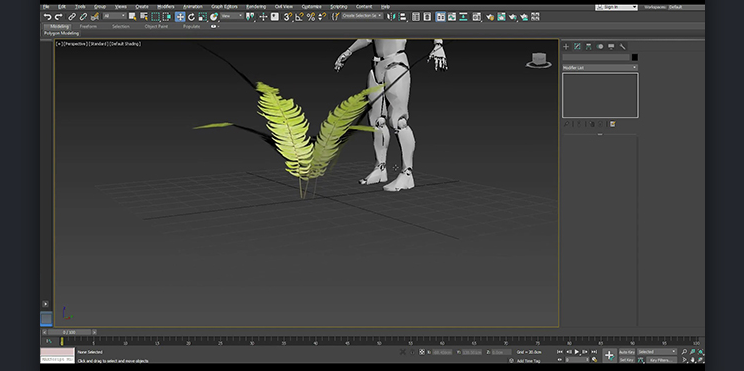Activate the Select and Link tool
744x371 pixels.
click(x=72, y=17)
